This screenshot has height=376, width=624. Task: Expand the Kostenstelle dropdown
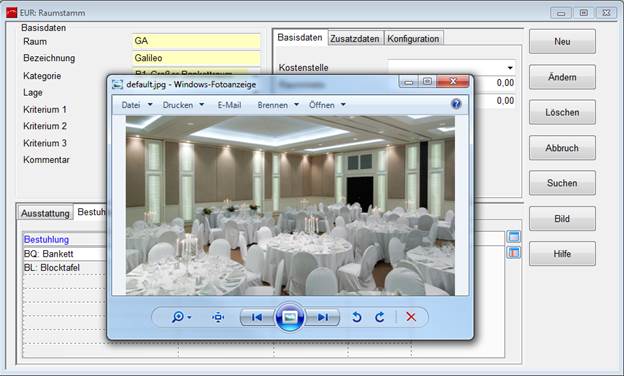[x=510, y=68]
